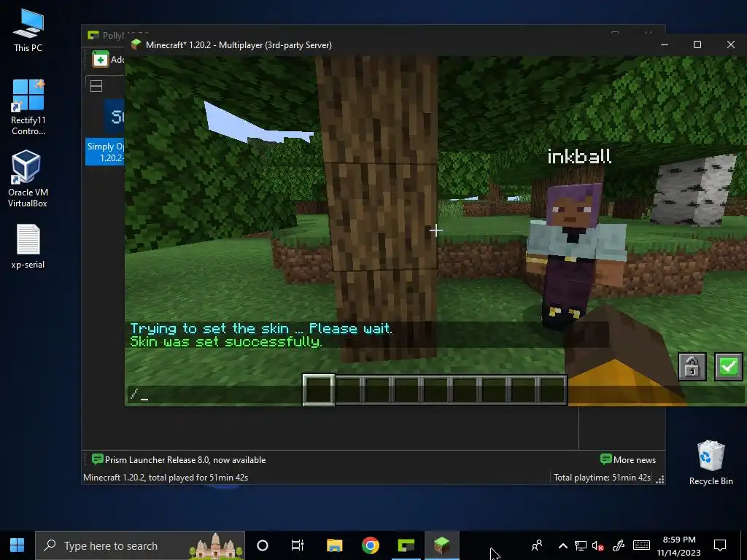Open This PC desktop icon
The width and height of the screenshot is (747, 560).
click(28, 31)
